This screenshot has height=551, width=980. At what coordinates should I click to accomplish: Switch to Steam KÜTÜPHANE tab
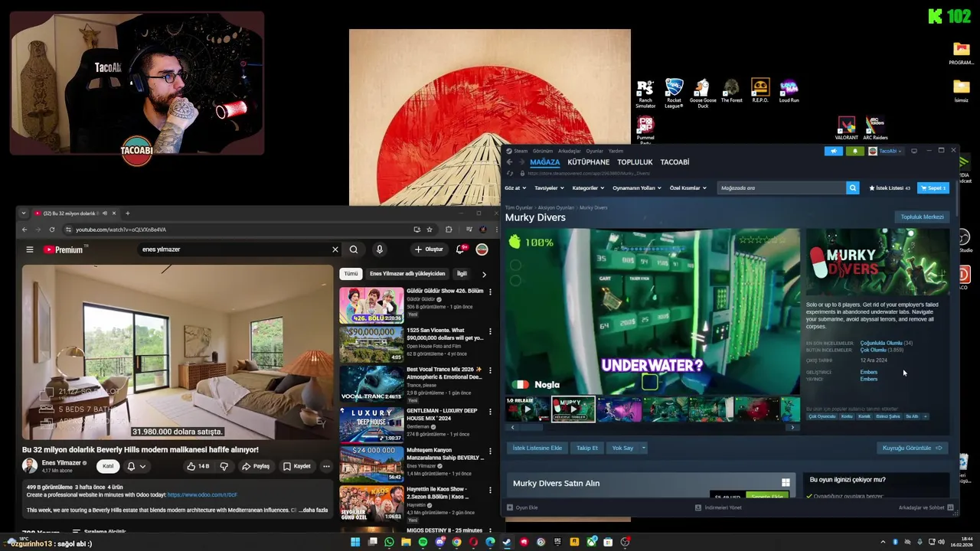coord(588,162)
